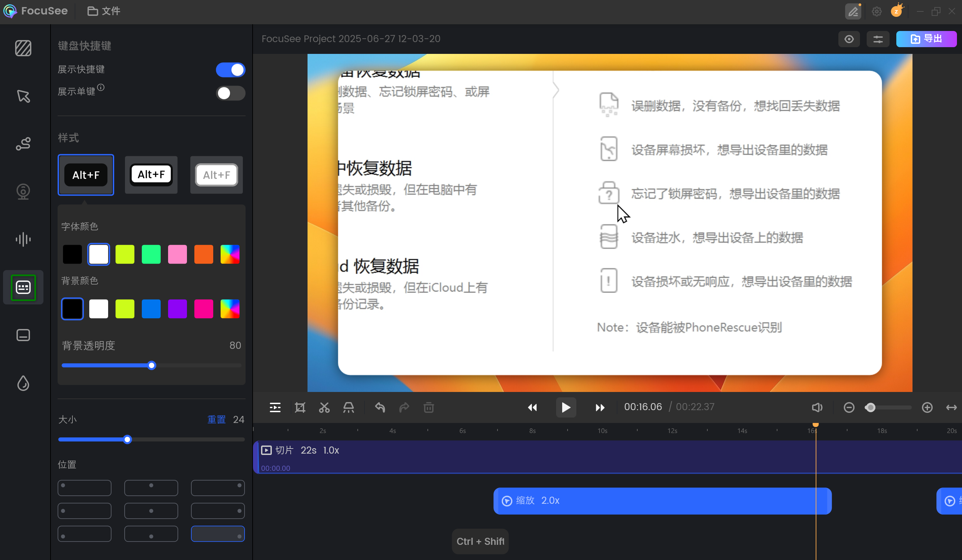Undo the last action
Image resolution: width=962 pixels, height=560 pixels.
click(x=380, y=407)
